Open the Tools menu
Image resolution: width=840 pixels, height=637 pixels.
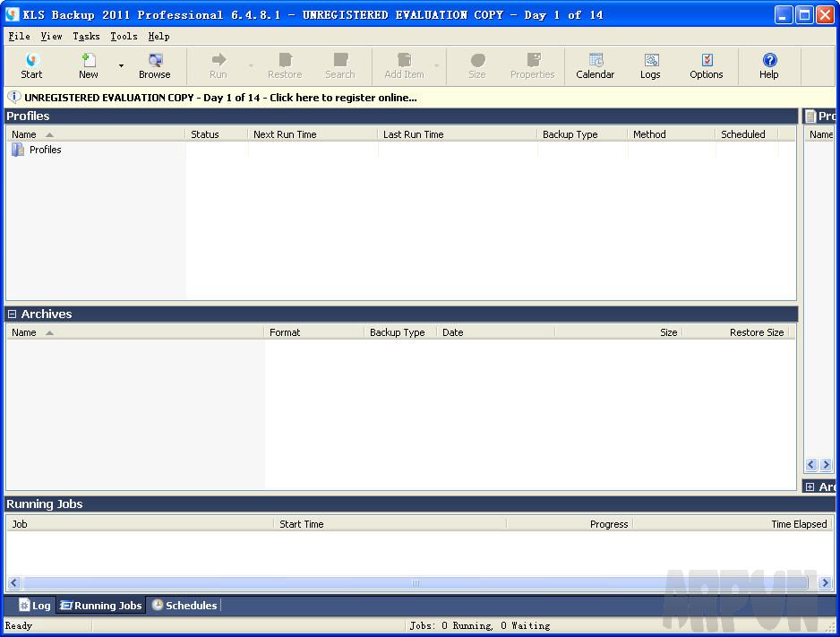pyautogui.click(x=124, y=37)
